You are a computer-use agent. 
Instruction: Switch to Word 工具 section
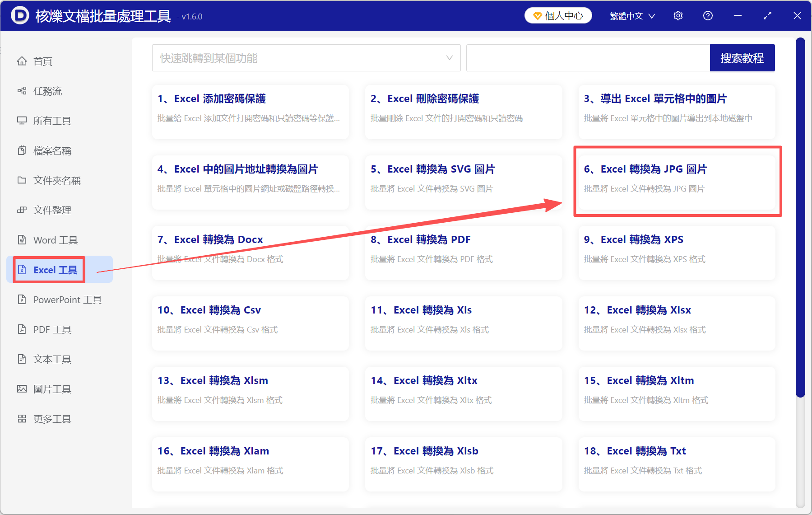[55, 240]
